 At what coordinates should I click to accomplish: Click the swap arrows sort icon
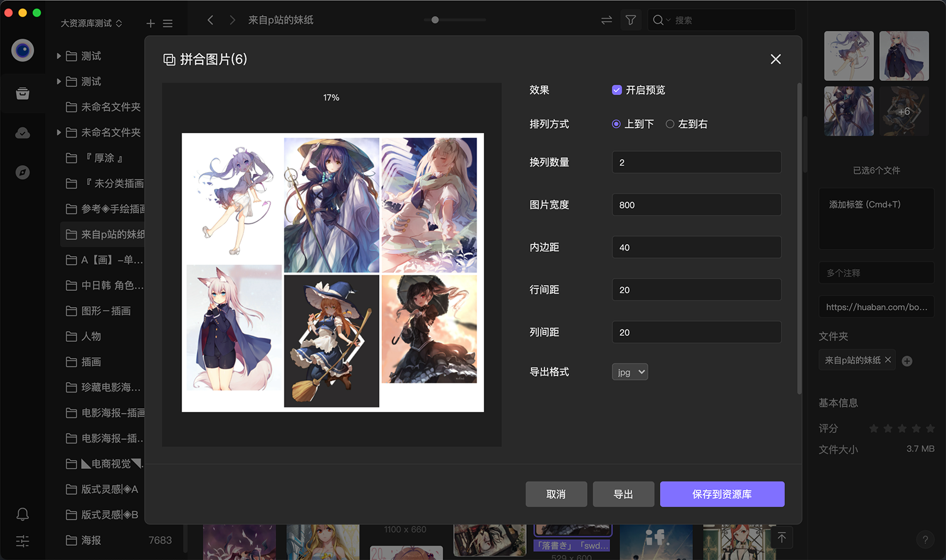[x=607, y=20]
